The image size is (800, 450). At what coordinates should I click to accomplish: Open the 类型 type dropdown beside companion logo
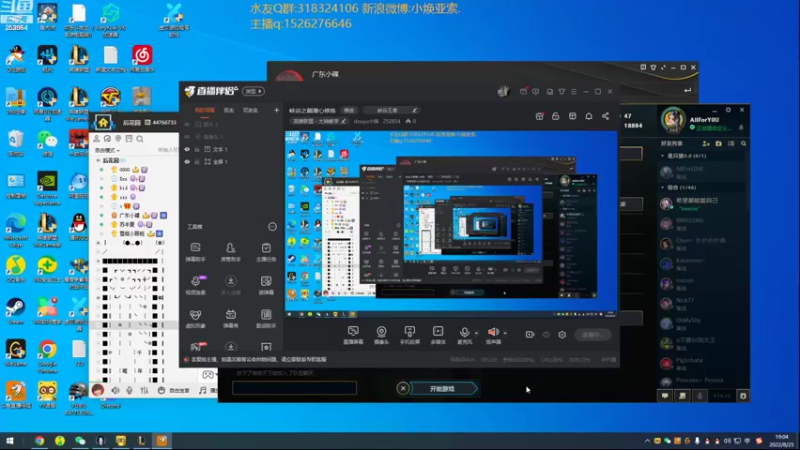[x=253, y=91]
